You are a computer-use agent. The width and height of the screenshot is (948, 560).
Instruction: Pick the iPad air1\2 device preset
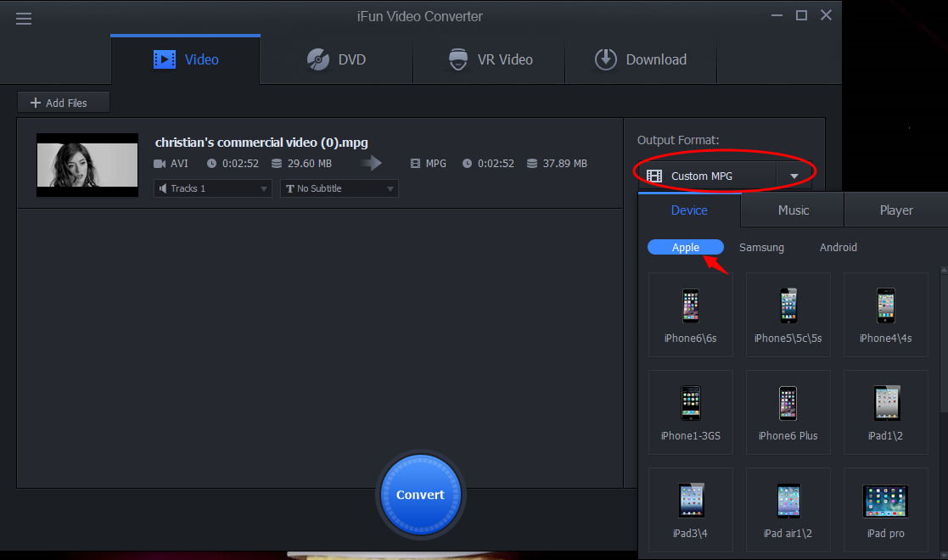(x=788, y=509)
